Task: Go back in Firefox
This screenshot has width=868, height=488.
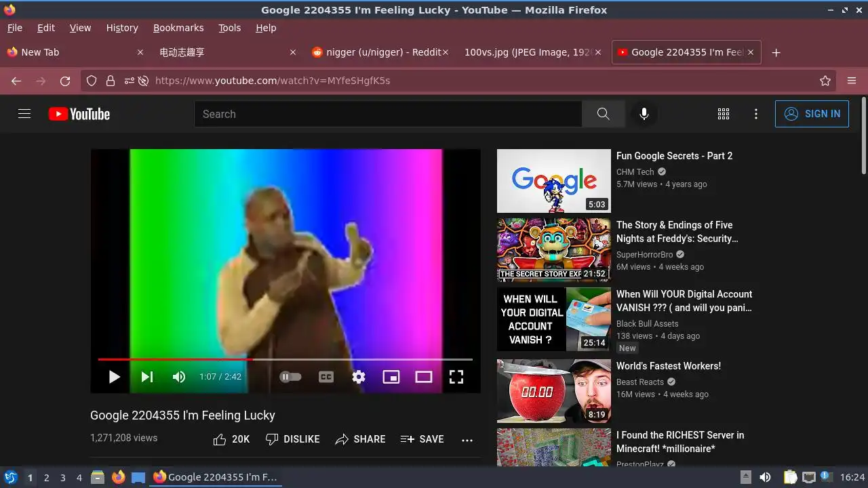Action: click(x=16, y=81)
